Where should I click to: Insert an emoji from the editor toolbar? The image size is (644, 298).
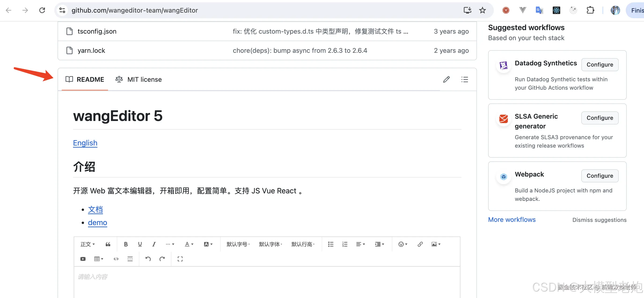coord(401,244)
